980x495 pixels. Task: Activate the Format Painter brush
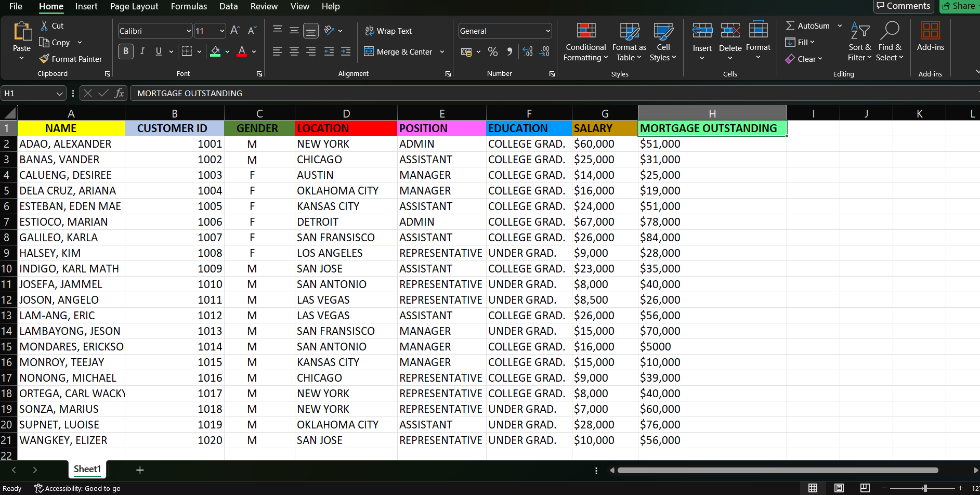pyautogui.click(x=45, y=59)
